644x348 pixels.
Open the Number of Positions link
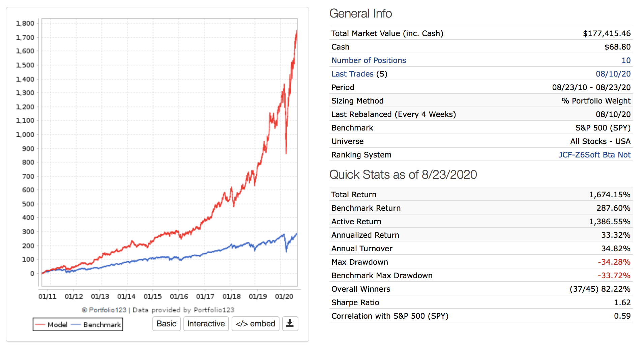tap(369, 60)
